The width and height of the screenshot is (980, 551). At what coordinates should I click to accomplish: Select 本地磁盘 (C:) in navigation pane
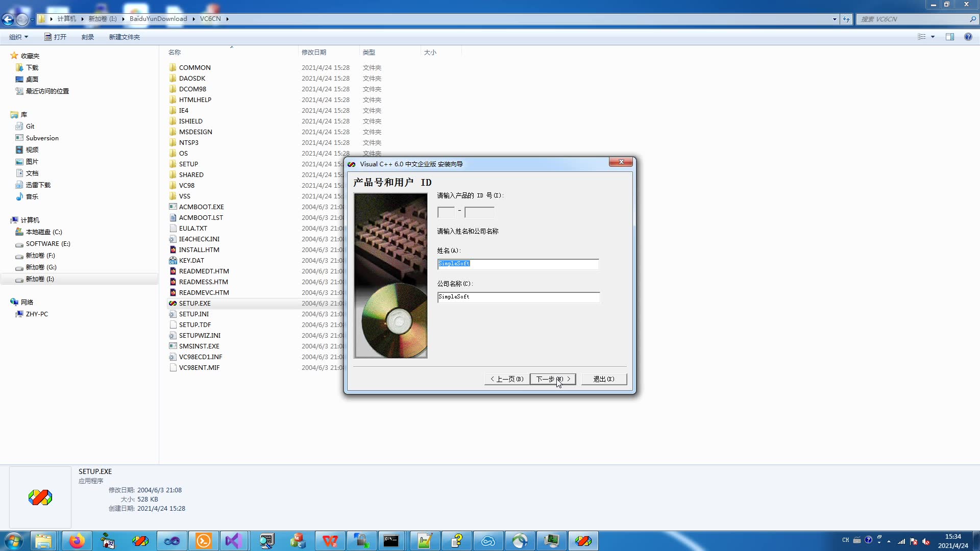point(44,232)
